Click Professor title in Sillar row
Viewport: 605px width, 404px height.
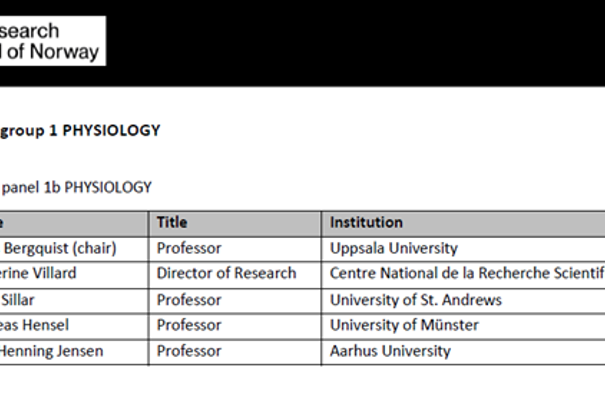tap(189, 301)
